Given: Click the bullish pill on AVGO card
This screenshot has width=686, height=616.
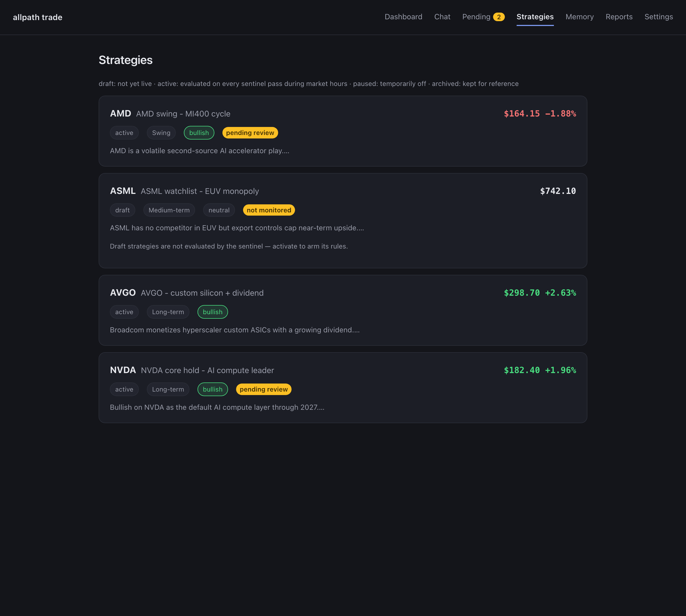Looking at the screenshot, I should point(213,312).
